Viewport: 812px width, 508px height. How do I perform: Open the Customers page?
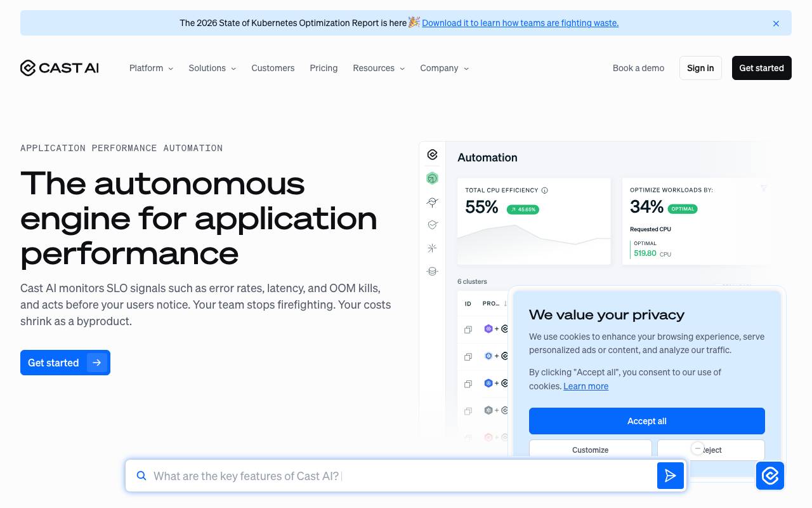click(273, 68)
